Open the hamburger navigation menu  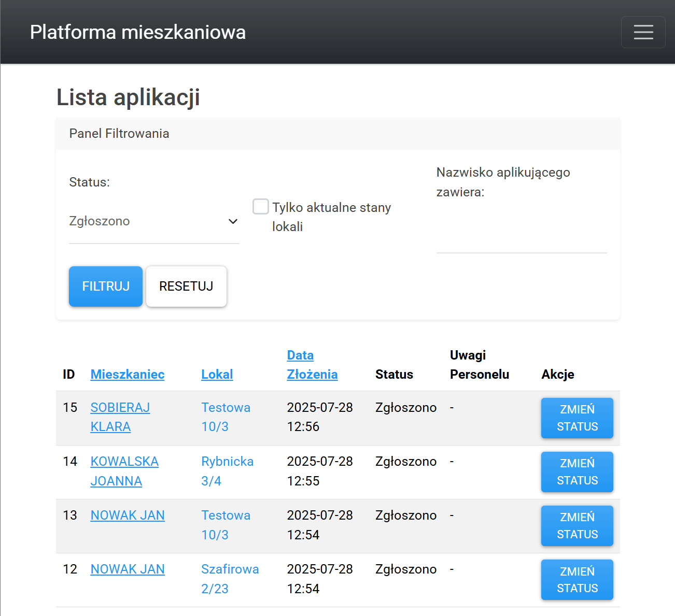click(x=643, y=32)
